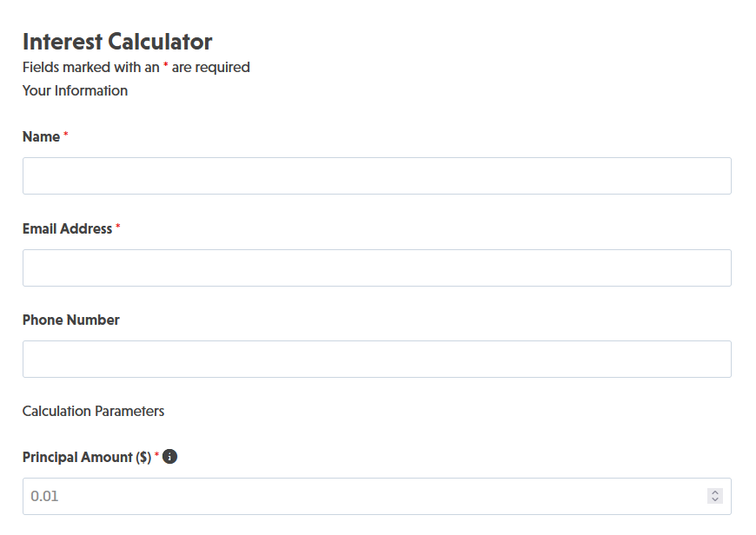Click the Email Address label text
The width and height of the screenshot is (756, 535).
click(x=67, y=228)
